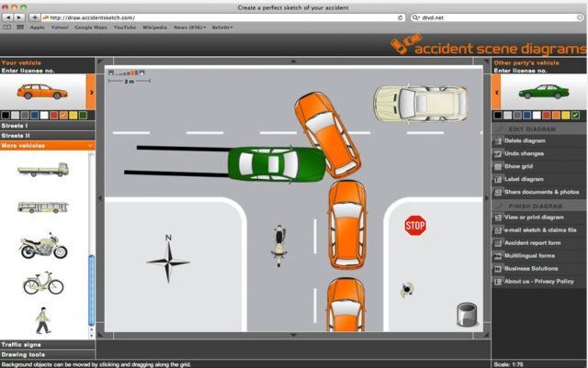Open the Google Maps bookmark
Screen dimensions: 588x368
click(91, 28)
